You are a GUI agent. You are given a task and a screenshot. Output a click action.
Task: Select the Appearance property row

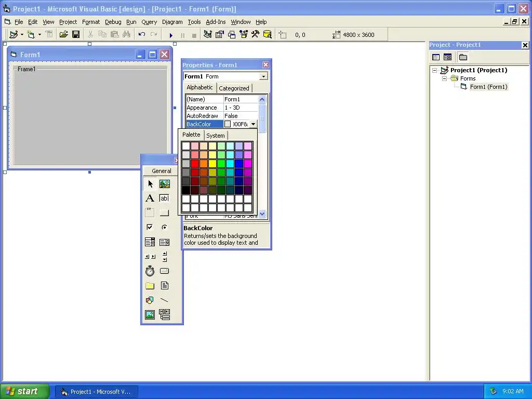coord(222,108)
